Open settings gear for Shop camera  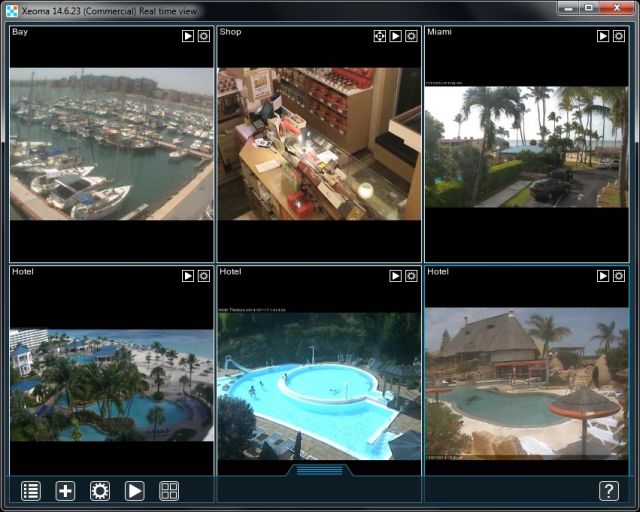[x=411, y=36]
